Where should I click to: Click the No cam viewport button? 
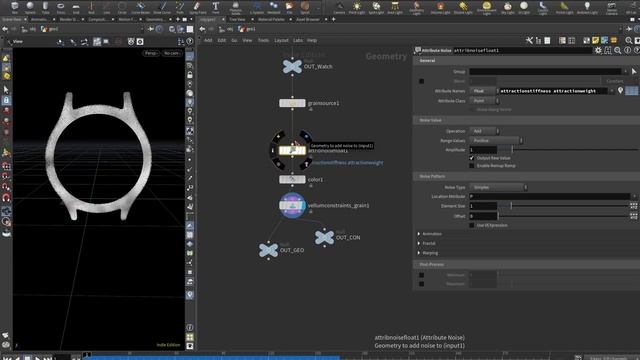171,53
